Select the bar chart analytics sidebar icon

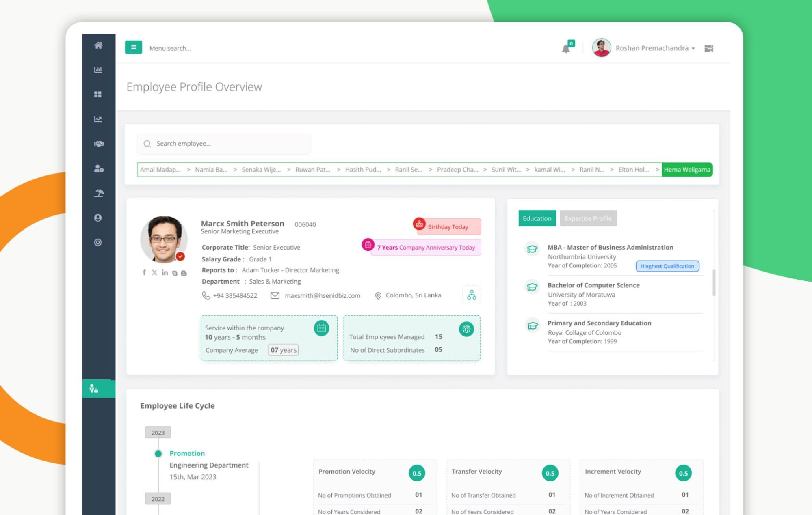point(98,69)
